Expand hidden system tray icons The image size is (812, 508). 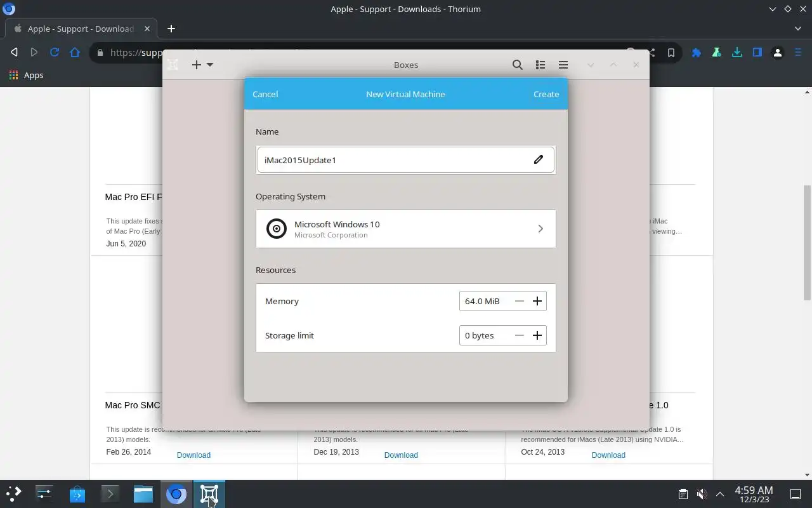point(720,494)
